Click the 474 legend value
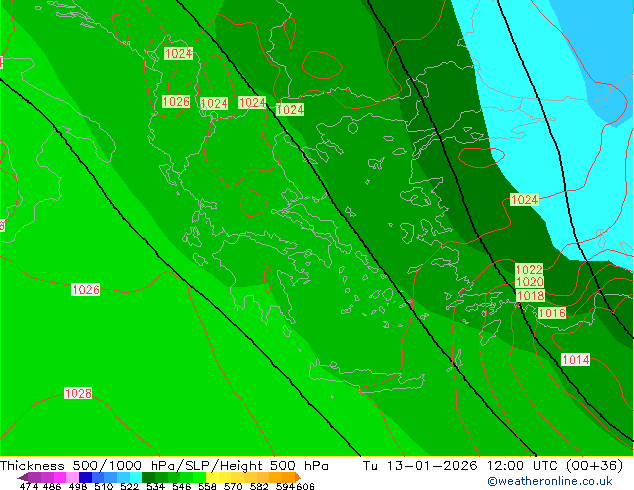The height and width of the screenshot is (490, 634). pyautogui.click(x=29, y=486)
